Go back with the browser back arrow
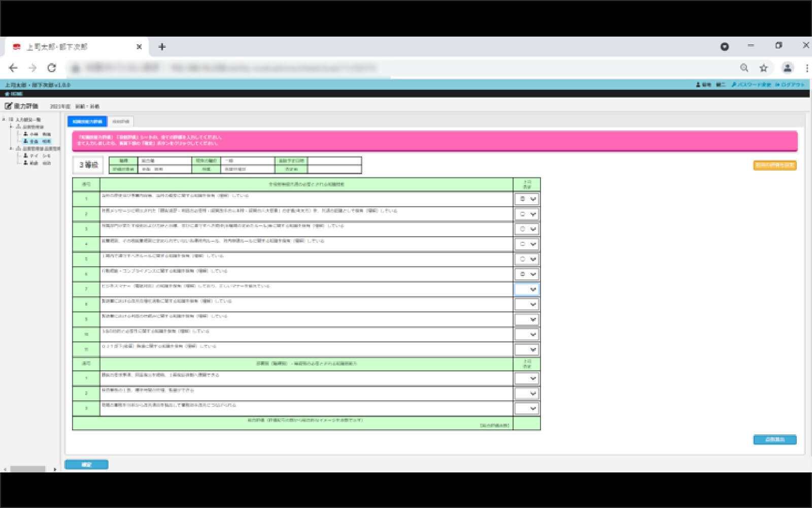The width and height of the screenshot is (812, 508). tap(13, 68)
